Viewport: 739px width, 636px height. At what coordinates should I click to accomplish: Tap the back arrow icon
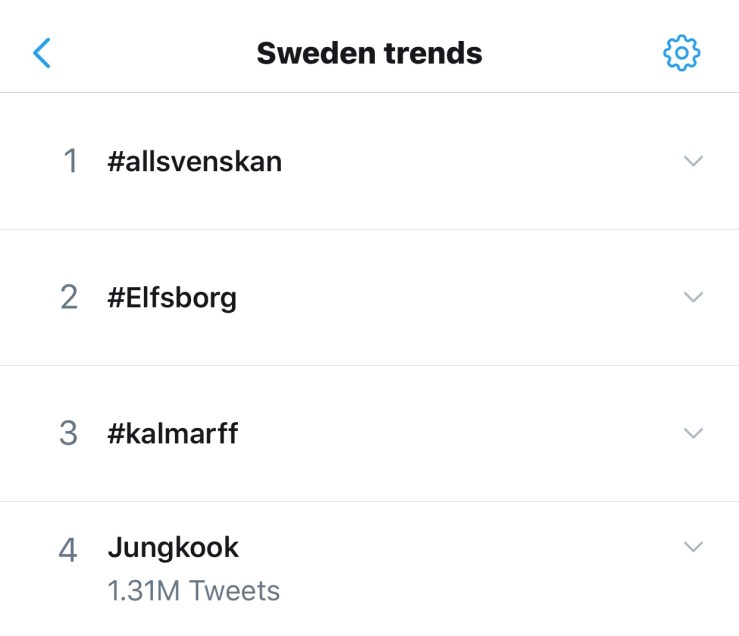tap(41, 53)
